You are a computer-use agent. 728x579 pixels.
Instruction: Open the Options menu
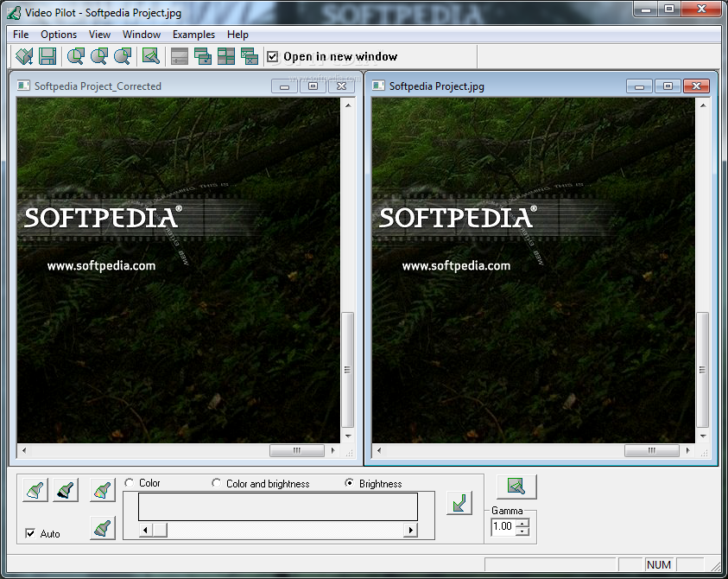[59, 35]
